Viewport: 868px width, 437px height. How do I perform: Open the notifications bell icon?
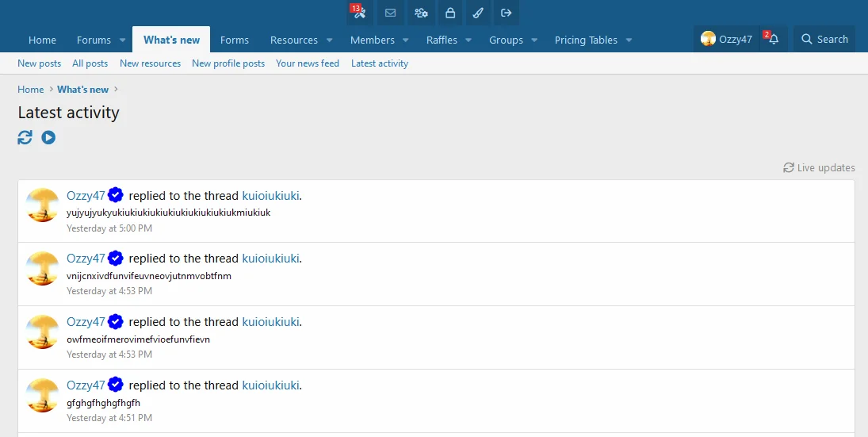[x=774, y=39]
